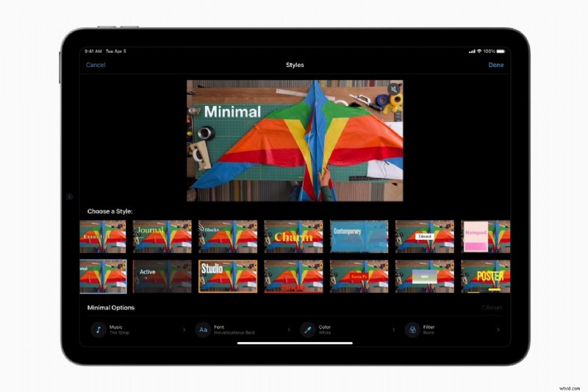Choose the Journal style thumbnail

(x=162, y=237)
